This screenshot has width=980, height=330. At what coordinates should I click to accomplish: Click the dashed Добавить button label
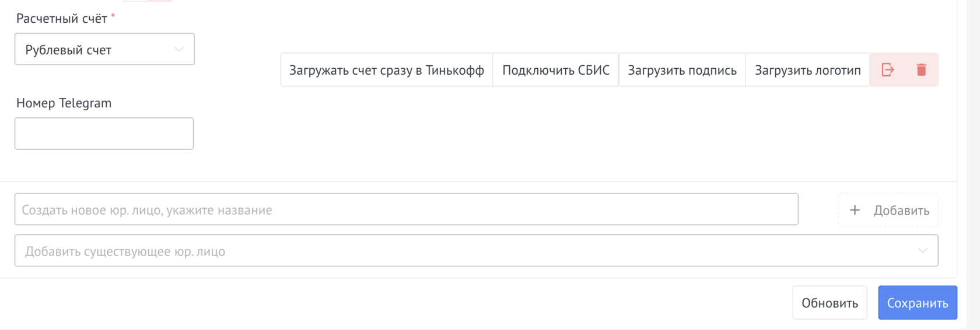(901, 210)
